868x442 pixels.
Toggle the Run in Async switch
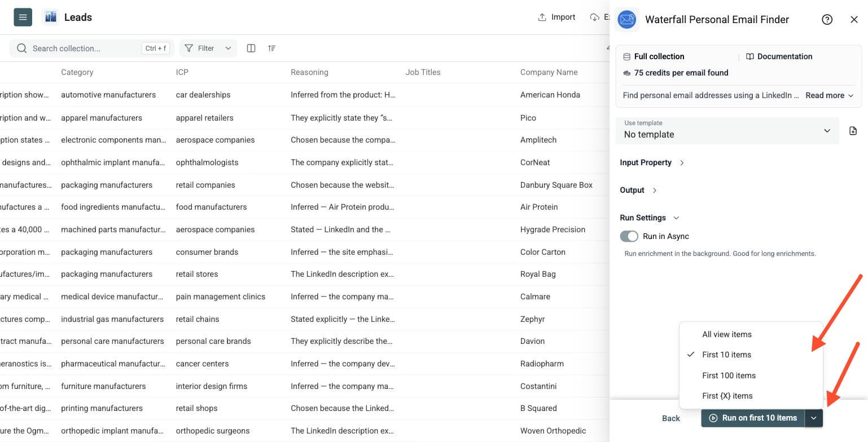coord(629,236)
